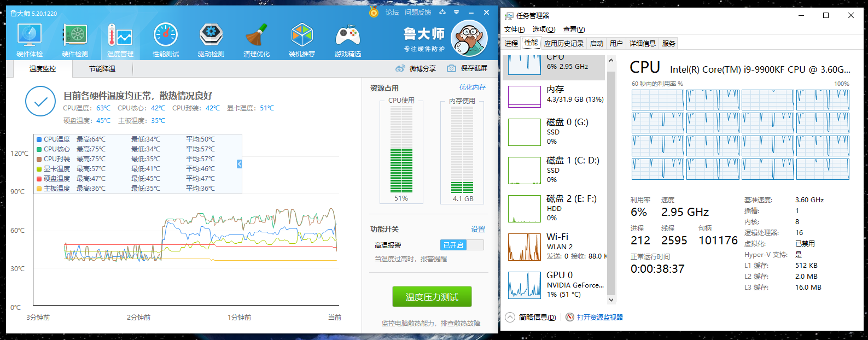Open 设置 link in 功能开关 section
The height and width of the screenshot is (340, 868).
pos(478,229)
